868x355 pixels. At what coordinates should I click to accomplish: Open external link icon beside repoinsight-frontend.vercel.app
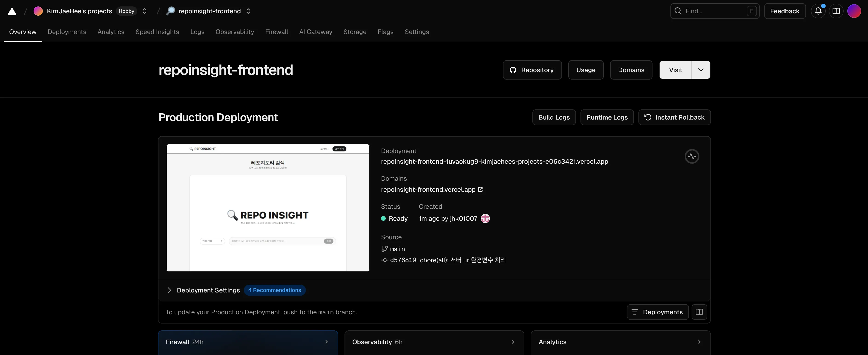[480, 189]
